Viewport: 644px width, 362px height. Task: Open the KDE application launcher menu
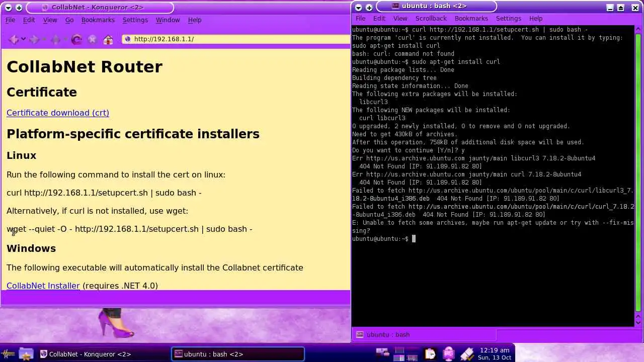tap(8, 354)
